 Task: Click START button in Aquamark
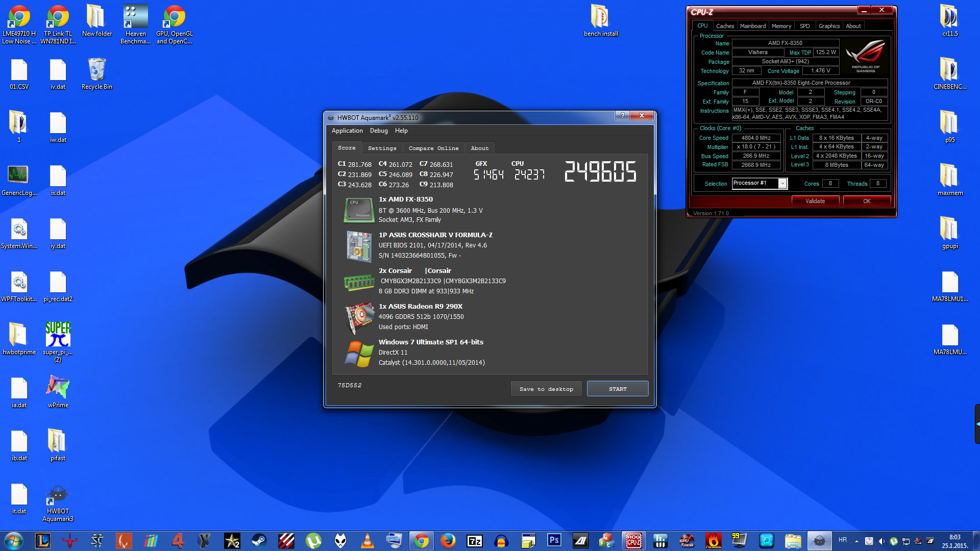pos(618,389)
